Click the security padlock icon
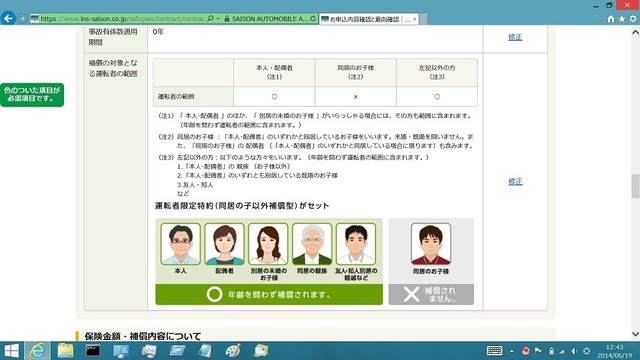This screenshot has width=640, height=360. click(x=227, y=19)
